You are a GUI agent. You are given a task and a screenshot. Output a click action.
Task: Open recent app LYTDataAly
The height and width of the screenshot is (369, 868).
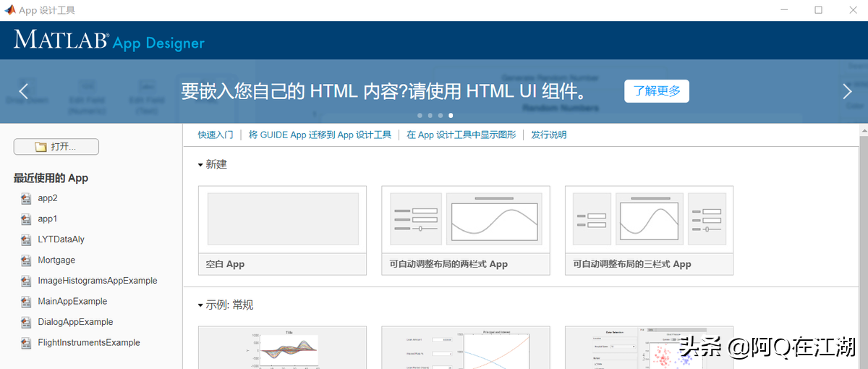(x=61, y=239)
